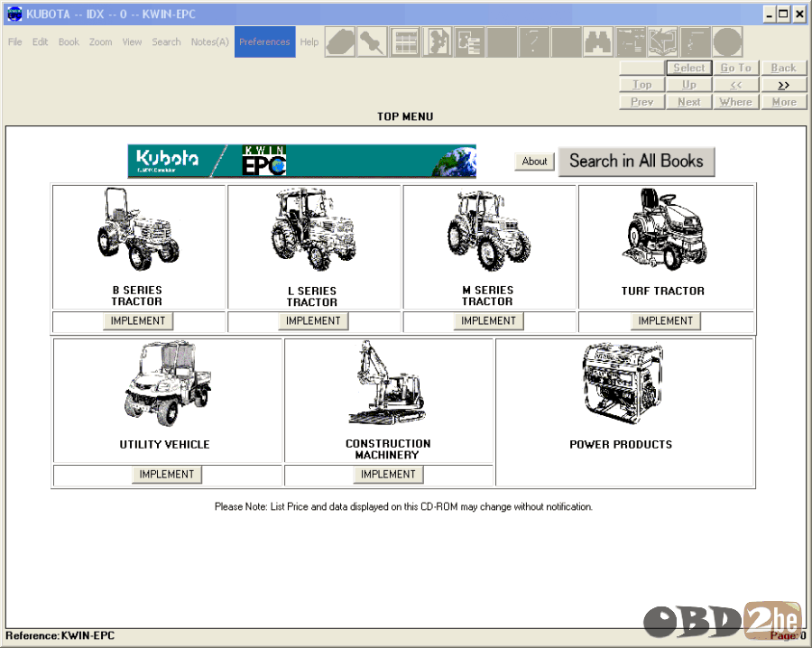Click the Go To button
Viewport: 812px width, 648px height.
(x=736, y=68)
